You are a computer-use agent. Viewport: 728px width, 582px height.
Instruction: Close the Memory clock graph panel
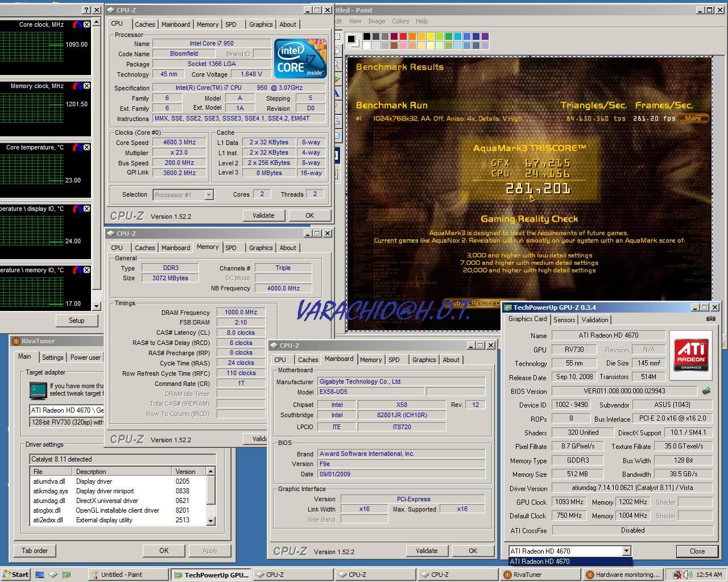tap(86, 86)
